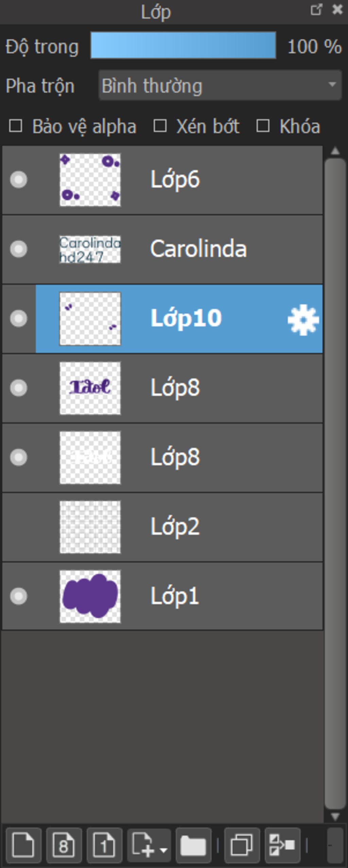The height and width of the screenshot is (868, 348).
Task: Select the Carolinda text layer
Action: click(162, 249)
